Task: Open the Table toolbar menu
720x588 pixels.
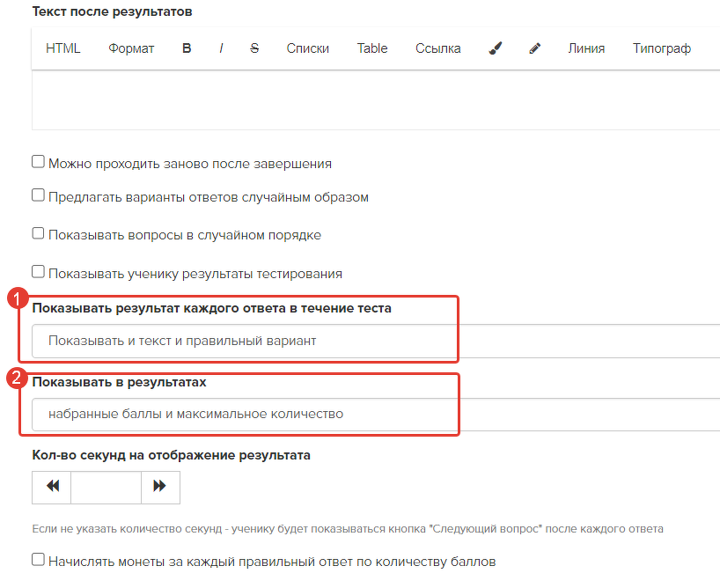Action: click(x=372, y=48)
